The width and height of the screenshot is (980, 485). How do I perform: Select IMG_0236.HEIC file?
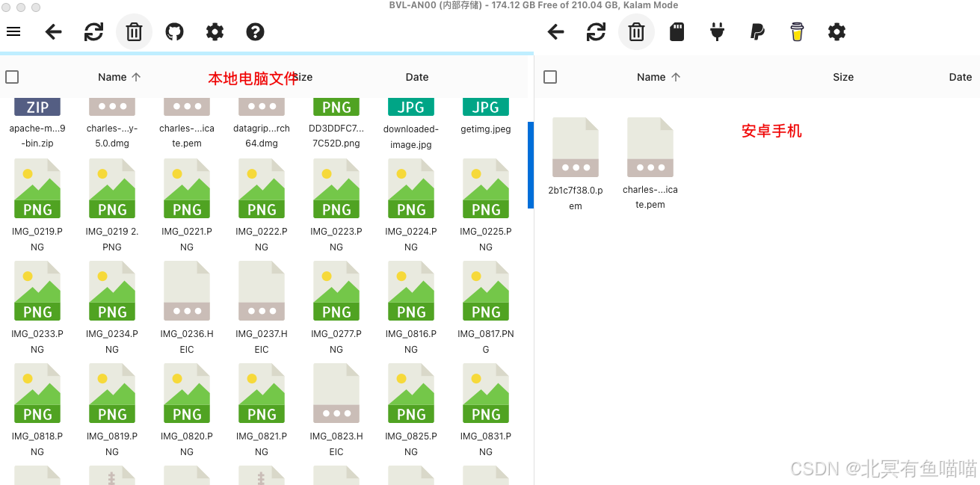pos(187,291)
